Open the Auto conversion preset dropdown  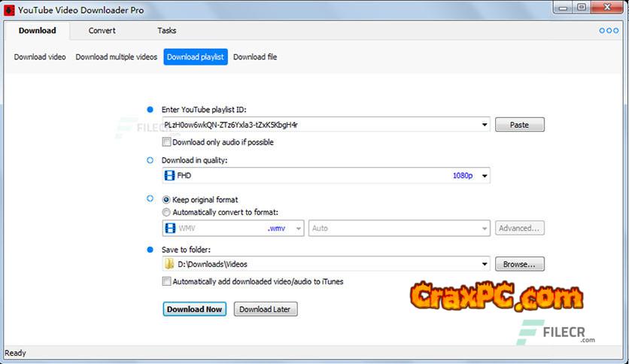coord(485,229)
